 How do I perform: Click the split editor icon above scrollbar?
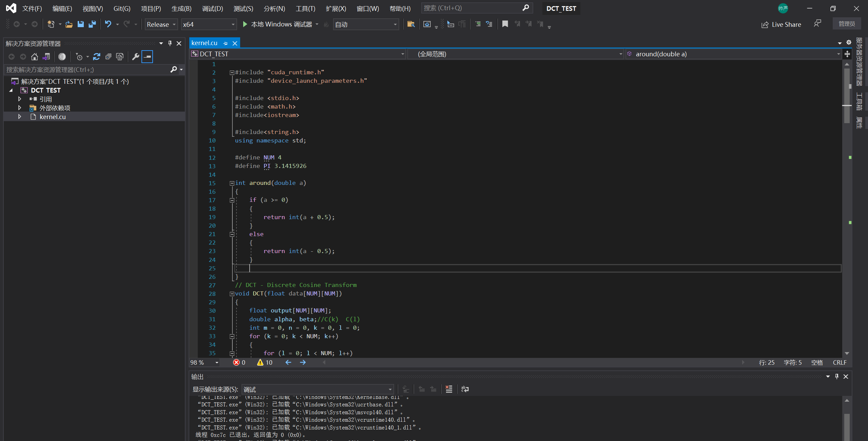(x=847, y=54)
